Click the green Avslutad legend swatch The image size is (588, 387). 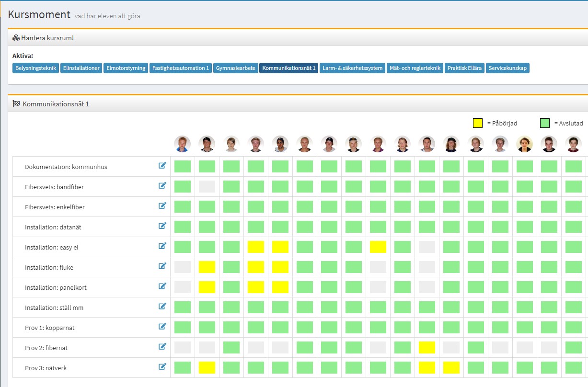(545, 123)
